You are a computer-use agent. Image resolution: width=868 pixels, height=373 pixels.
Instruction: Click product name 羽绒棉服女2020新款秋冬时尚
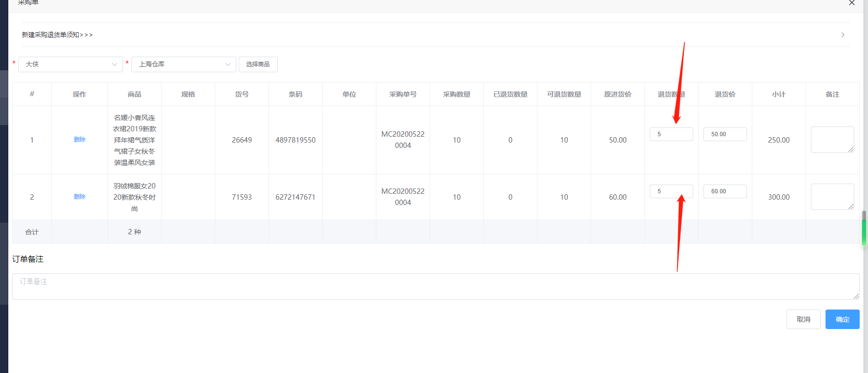[134, 197]
